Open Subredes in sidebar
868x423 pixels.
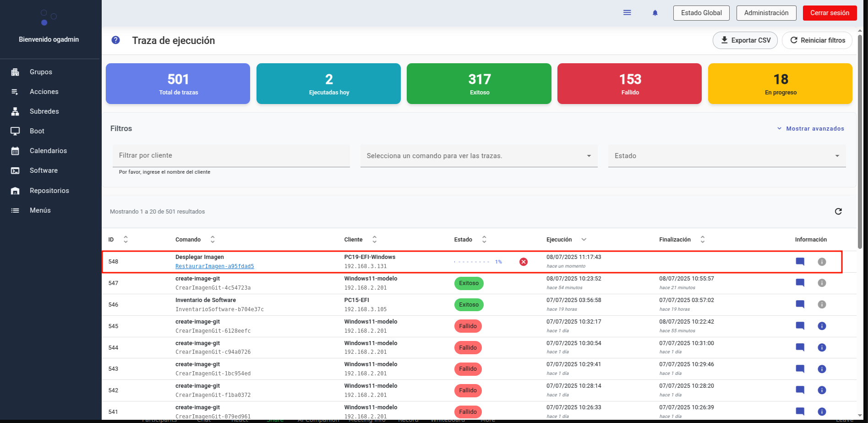[44, 111]
